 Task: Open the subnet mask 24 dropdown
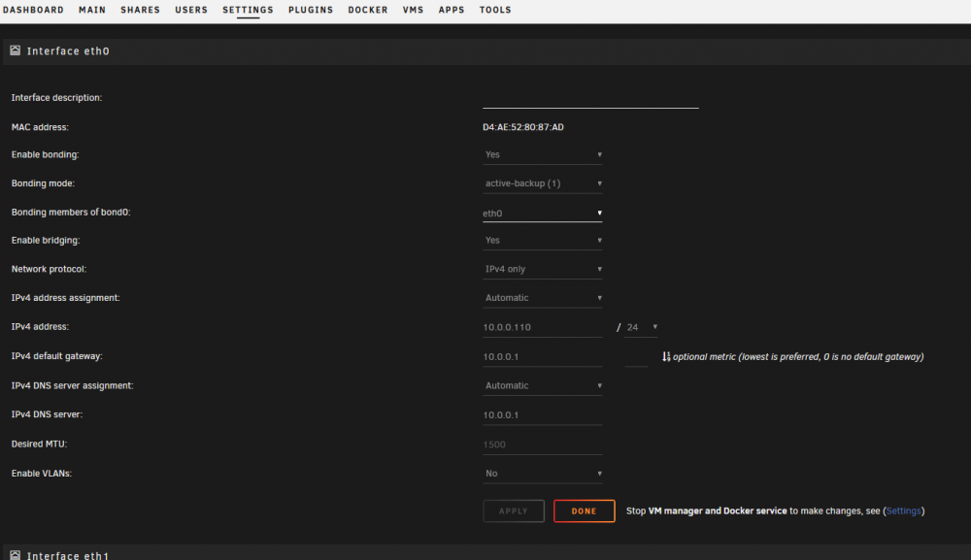tap(641, 327)
